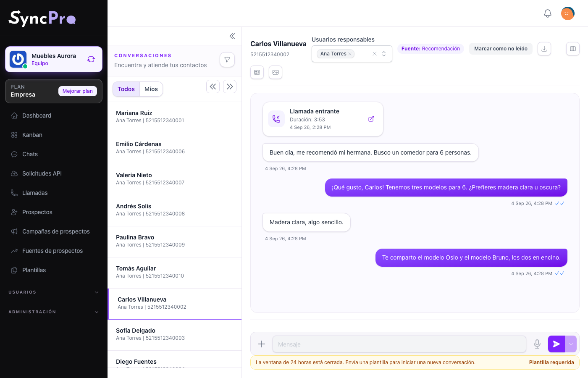Switch to the Míos tab

click(x=151, y=89)
